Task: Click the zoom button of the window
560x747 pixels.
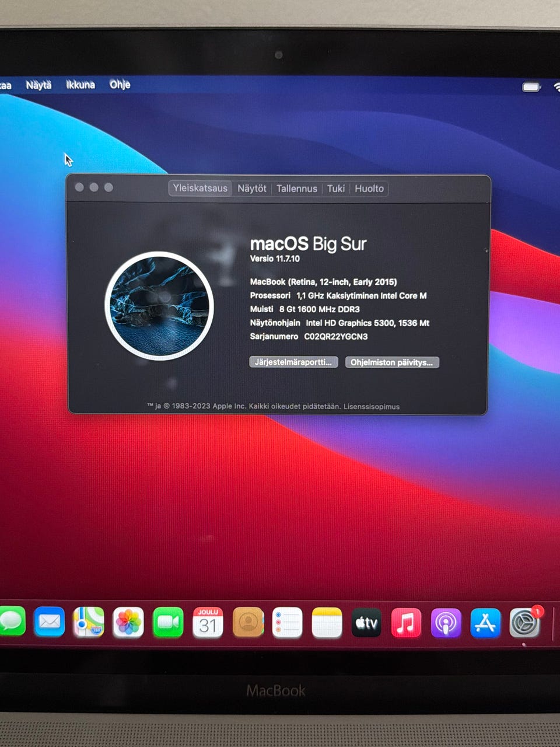Action: pos(108,187)
